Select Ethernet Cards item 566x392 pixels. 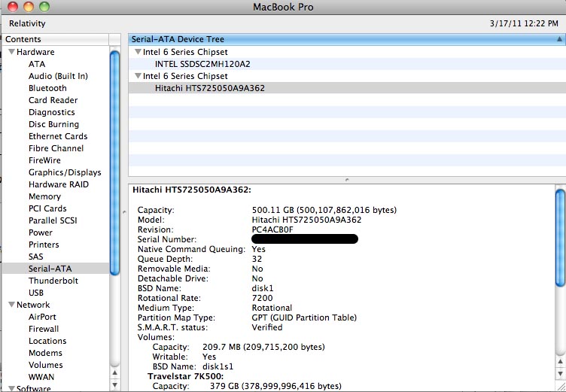(58, 136)
